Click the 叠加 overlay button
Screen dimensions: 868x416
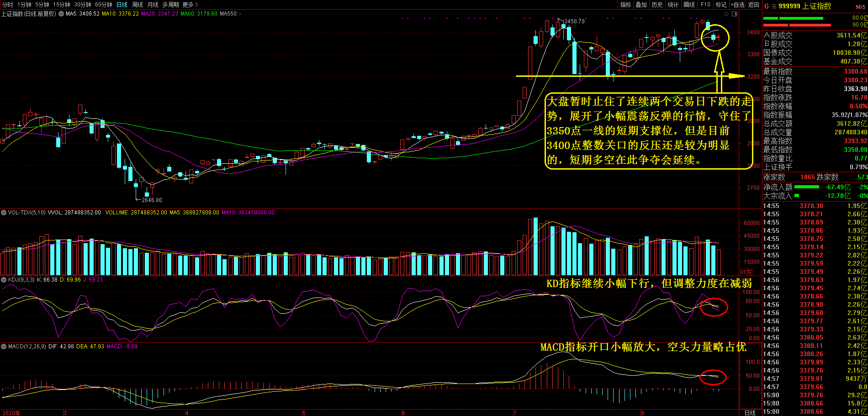point(641,5)
